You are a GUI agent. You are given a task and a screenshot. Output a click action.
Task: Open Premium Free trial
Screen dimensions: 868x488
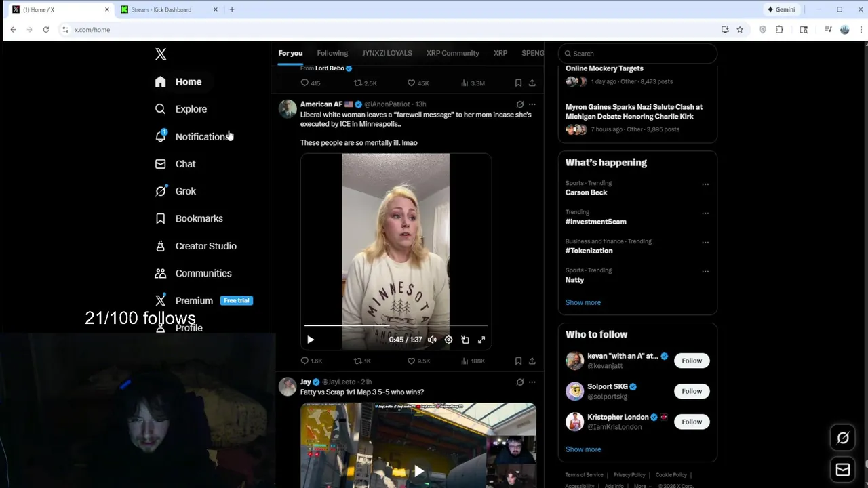point(203,300)
